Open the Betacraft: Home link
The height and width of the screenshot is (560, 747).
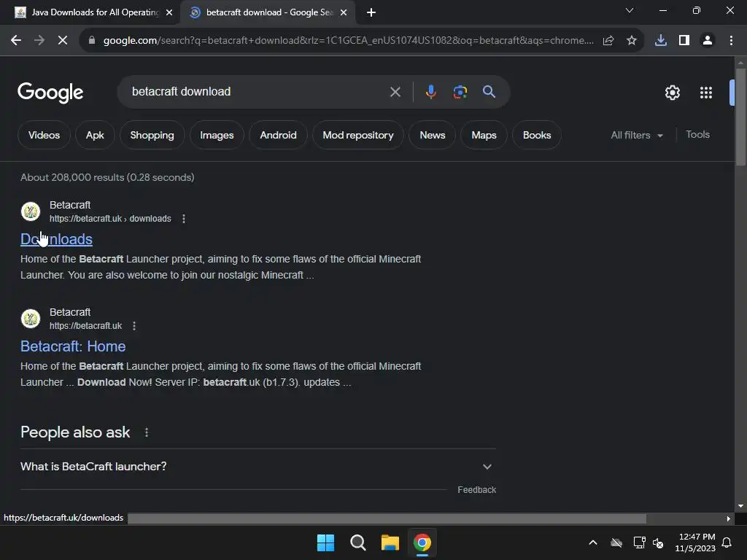(x=73, y=346)
